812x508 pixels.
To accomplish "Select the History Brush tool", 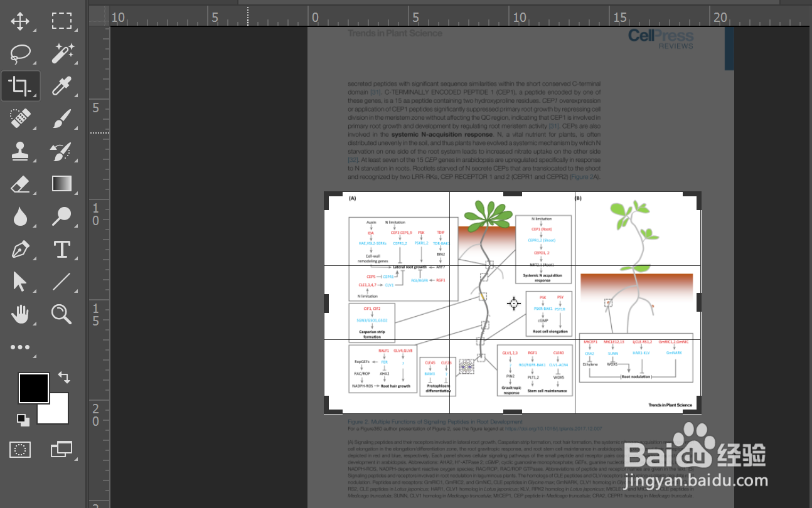I will click(x=61, y=151).
